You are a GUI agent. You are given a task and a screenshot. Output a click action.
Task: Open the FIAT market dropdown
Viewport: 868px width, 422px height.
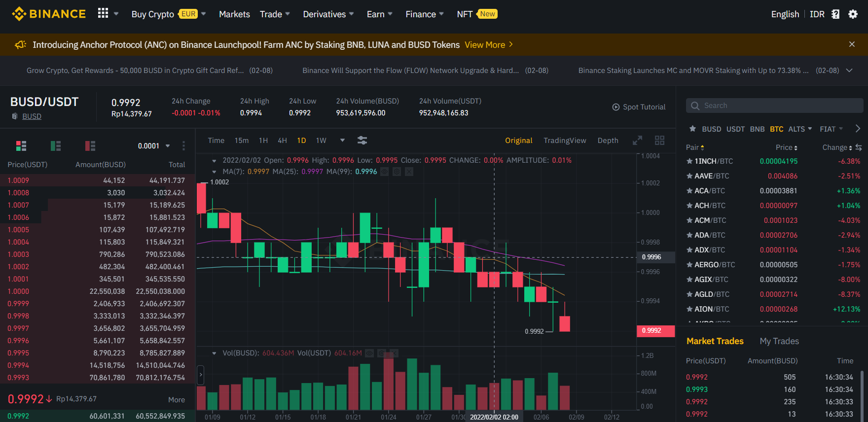click(832, 129)
